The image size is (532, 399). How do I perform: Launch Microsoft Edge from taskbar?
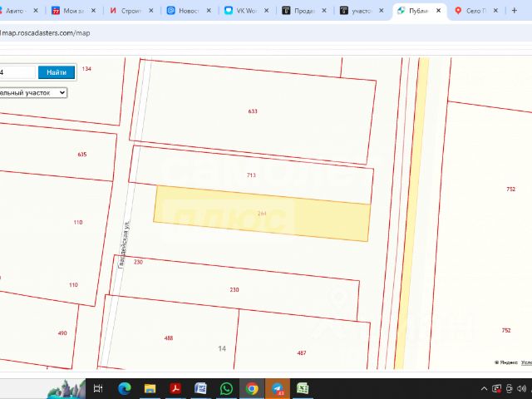125,388
